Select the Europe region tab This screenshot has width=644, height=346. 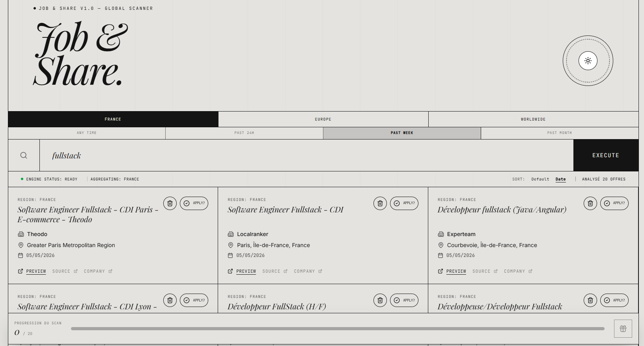tap(323, 119)
